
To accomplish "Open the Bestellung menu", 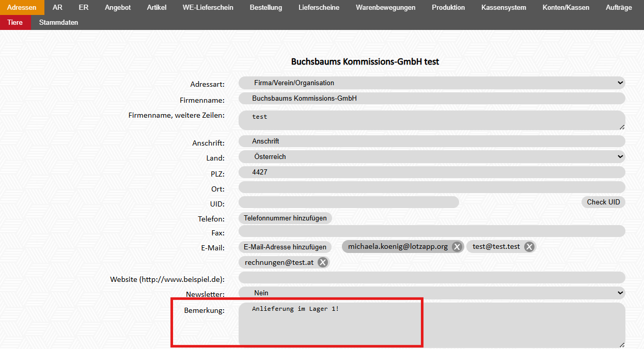I will [x=266, y=7].
